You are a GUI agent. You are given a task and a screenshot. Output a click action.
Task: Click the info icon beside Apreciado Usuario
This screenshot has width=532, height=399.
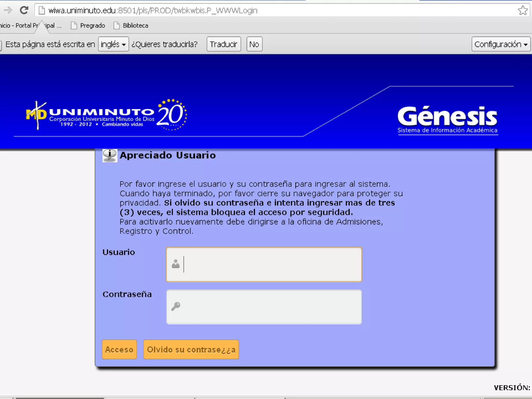[x=110, y=155]
